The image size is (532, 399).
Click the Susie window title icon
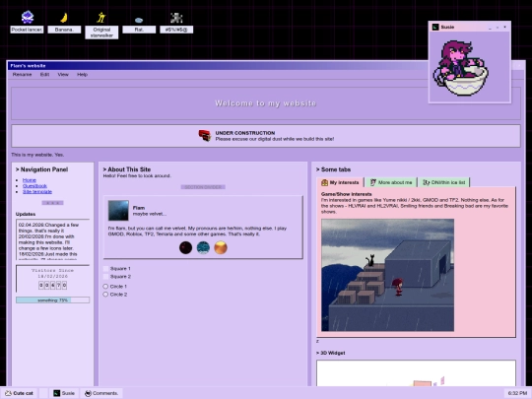(x=435, y=27)
